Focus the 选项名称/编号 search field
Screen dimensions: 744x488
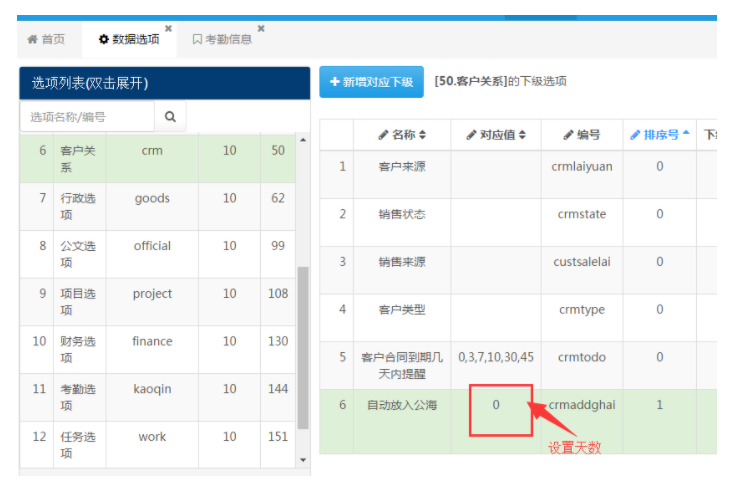tap(87, 116)
